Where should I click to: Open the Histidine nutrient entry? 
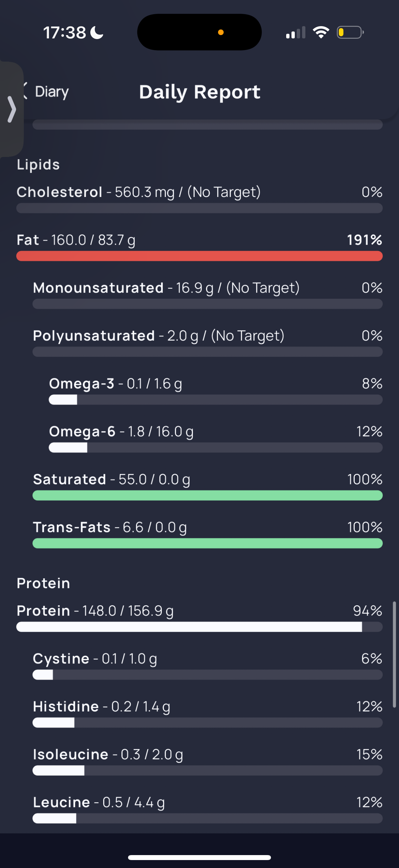tap(207, 713)
